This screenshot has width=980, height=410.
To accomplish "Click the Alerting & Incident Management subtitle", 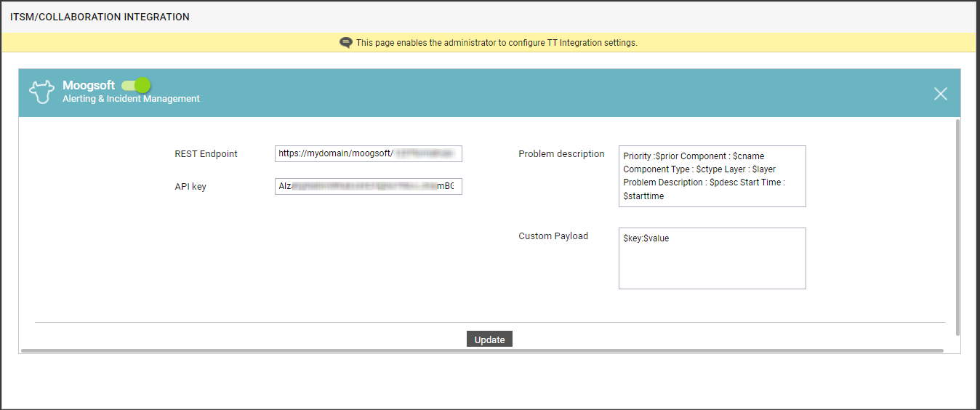I will 131,99.
